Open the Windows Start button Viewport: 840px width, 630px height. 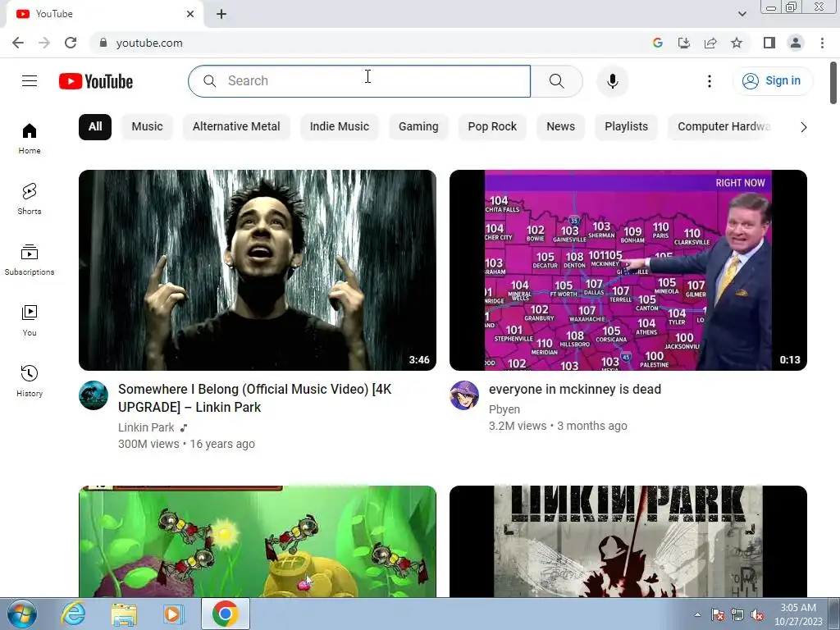pos(21,614)
